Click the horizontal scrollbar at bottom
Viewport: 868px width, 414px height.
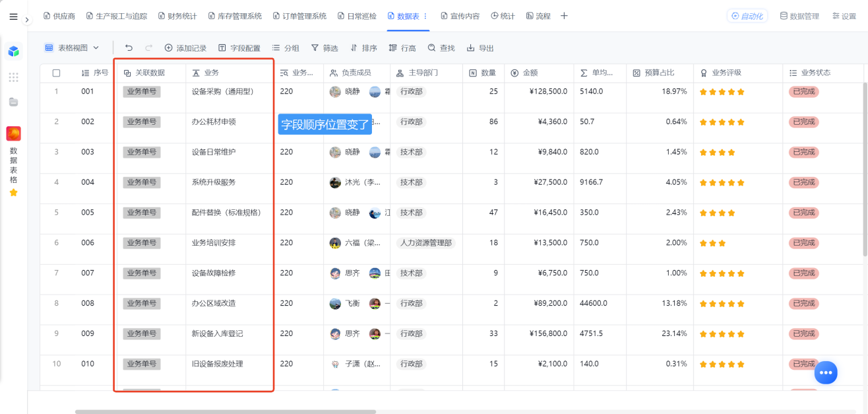click(225, 411)
